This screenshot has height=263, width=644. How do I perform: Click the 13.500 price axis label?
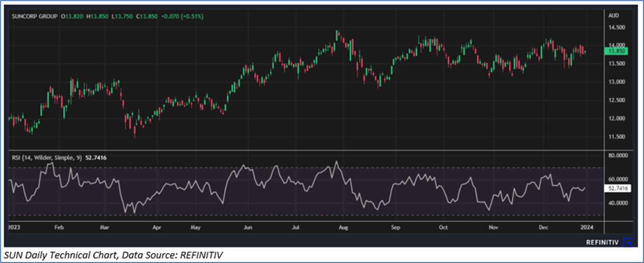pos(616,64)
